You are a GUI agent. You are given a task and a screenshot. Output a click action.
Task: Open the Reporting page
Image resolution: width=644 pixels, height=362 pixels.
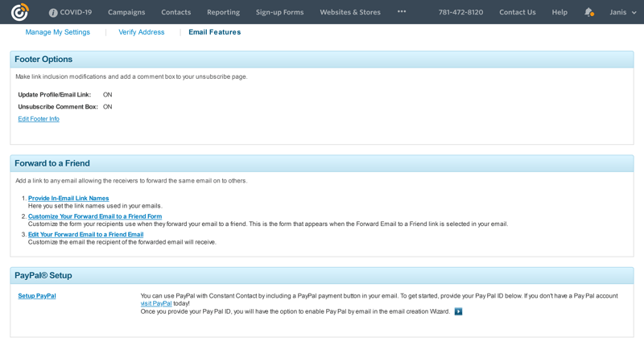223,12
